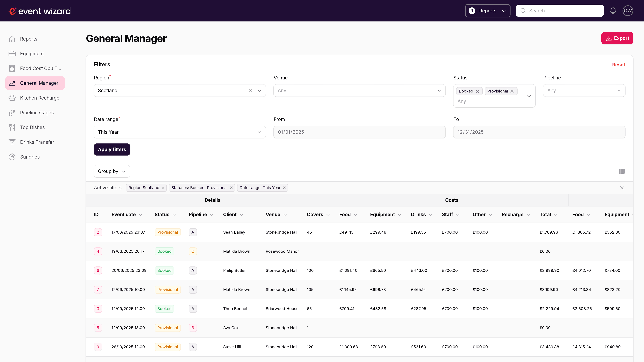Open the Sundries report
Image resolution: width=644 pixels, height=362 pixels.
30,157
